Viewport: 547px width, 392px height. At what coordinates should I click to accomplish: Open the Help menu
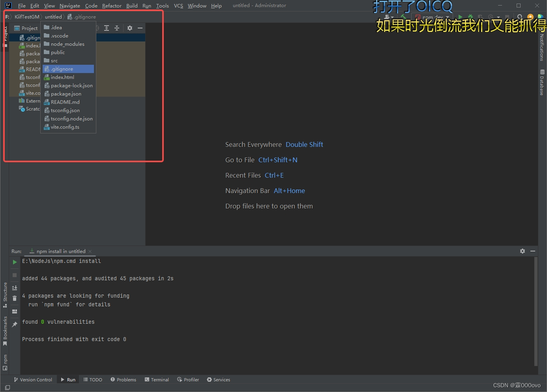click(x=216, y=6)
